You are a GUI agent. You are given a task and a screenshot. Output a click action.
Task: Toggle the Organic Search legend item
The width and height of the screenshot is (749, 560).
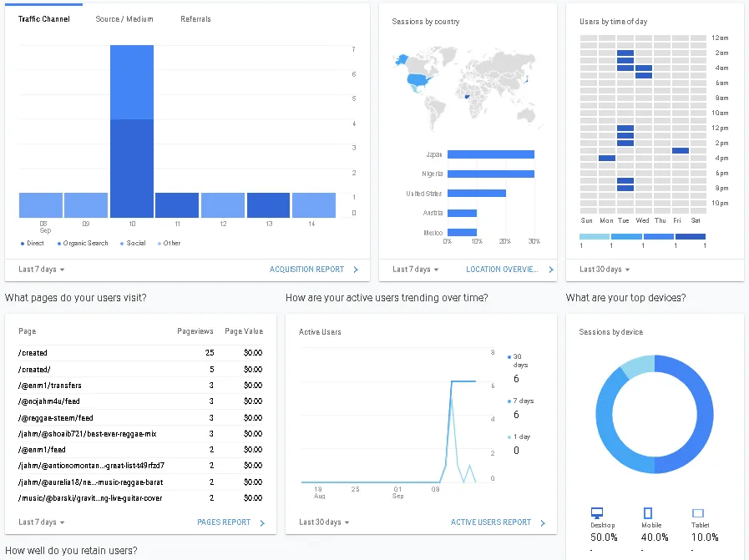tap(83, 244)
